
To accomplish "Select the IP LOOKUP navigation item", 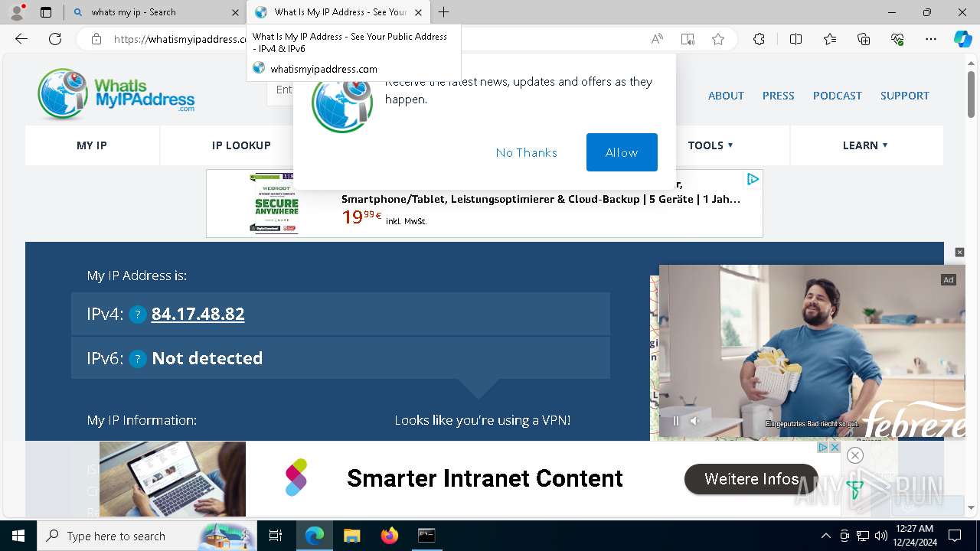I will click(241, 145).
